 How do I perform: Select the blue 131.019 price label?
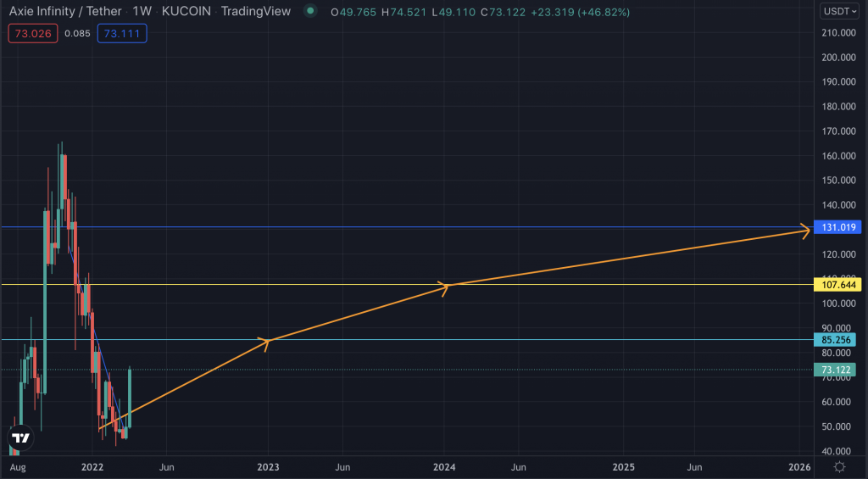tap(838, 227)
